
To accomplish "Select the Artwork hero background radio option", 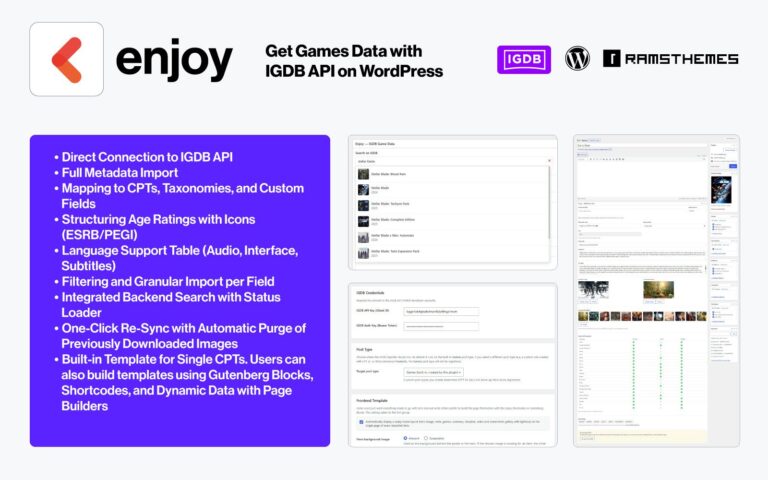I will [406, 438].
